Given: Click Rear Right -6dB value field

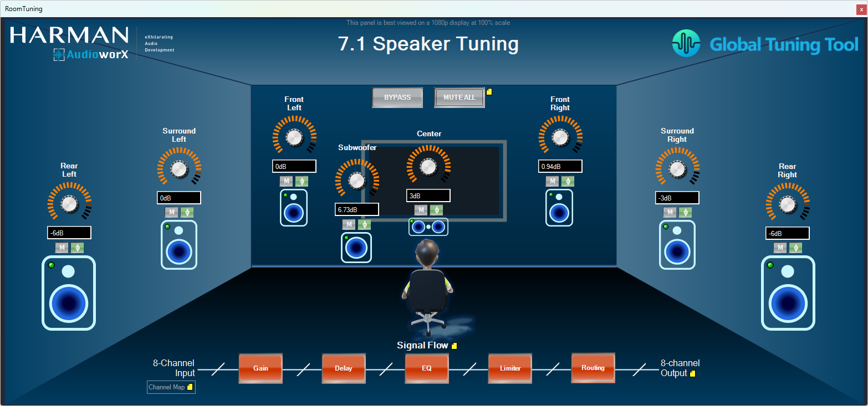Looking at the screenshot, I should point(788,233).
